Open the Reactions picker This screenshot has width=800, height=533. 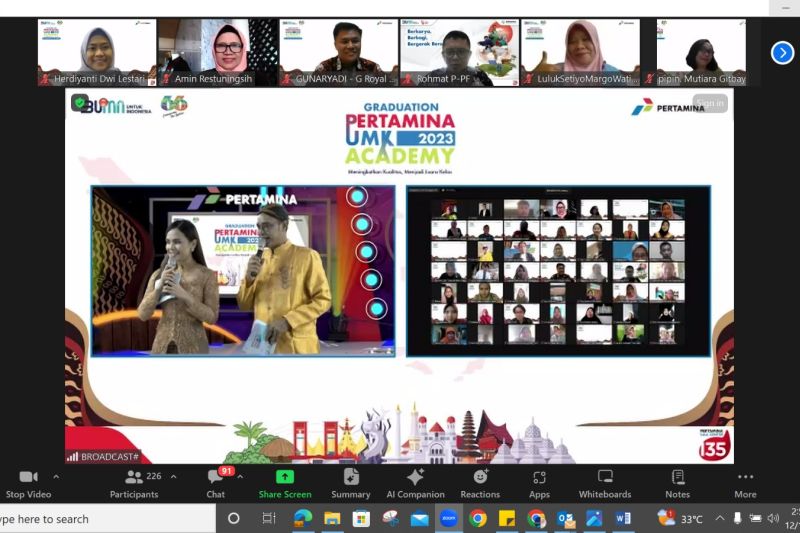tap(480, 485)
